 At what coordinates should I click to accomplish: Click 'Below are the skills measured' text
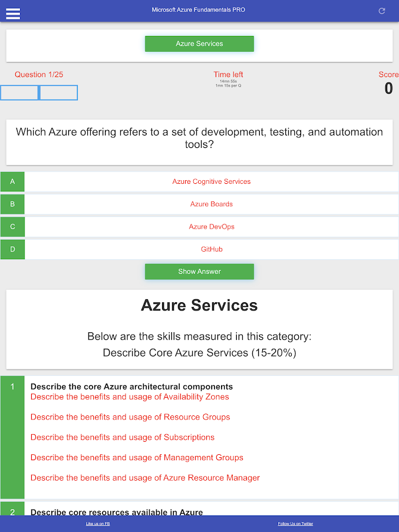coord(199,336)
